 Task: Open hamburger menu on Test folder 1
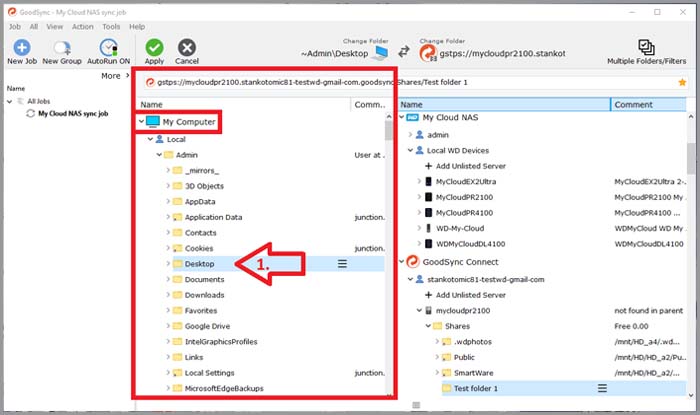click(602, 388)
